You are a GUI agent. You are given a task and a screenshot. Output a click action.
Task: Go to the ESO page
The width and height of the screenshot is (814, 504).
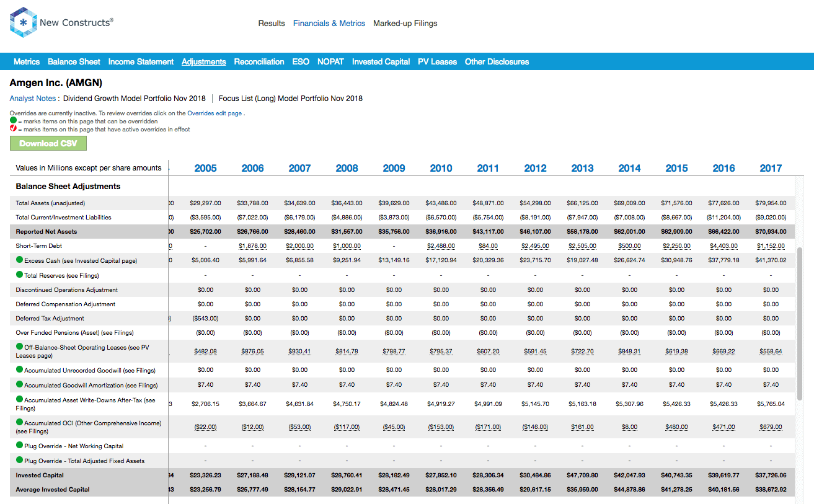(x=301, y=62)
